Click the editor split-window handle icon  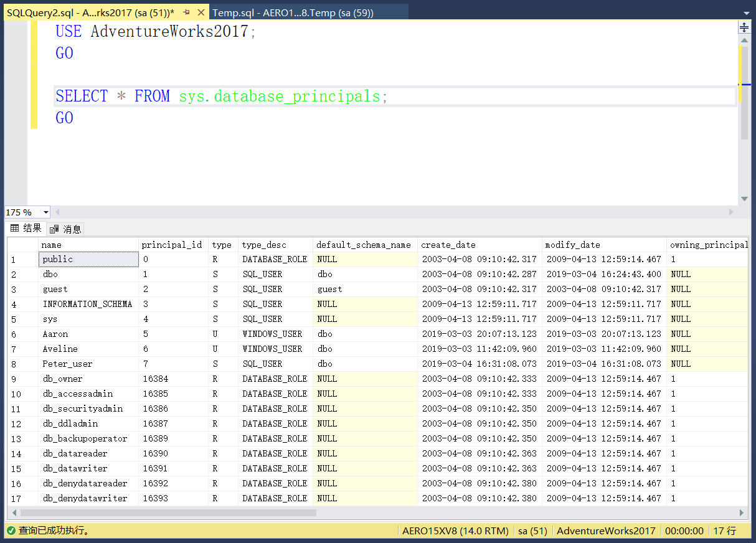pyautogui.click(x=744, y=27)
